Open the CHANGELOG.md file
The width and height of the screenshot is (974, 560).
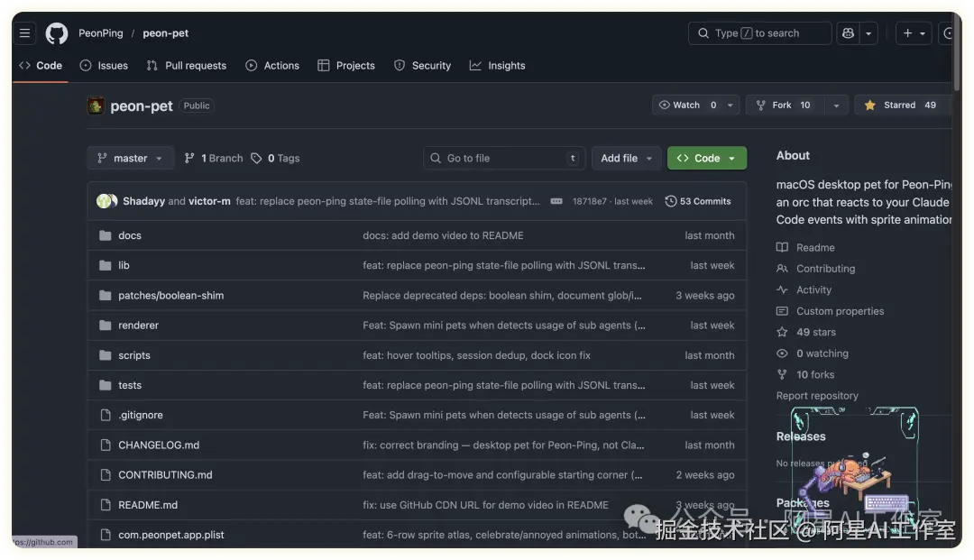click(159, 445)
